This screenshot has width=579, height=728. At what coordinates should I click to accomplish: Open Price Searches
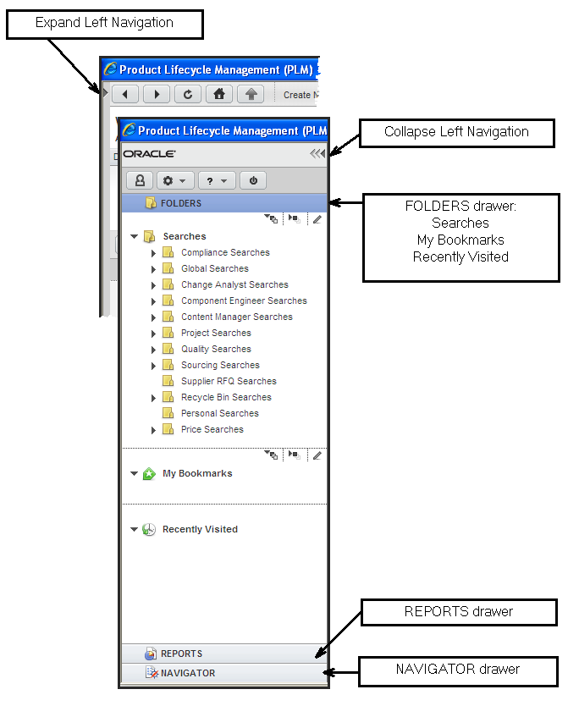pyautogui.click(x=212, y=429)
